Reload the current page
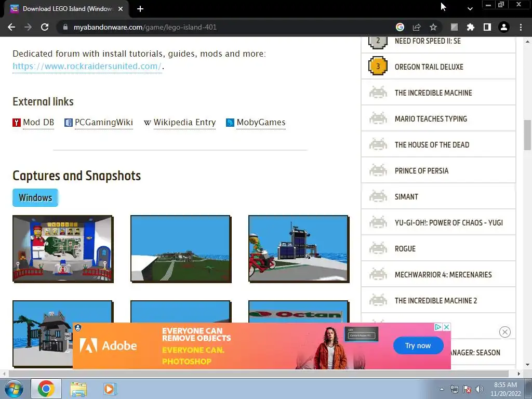532x399 pixels. click(x=45, y=27)
